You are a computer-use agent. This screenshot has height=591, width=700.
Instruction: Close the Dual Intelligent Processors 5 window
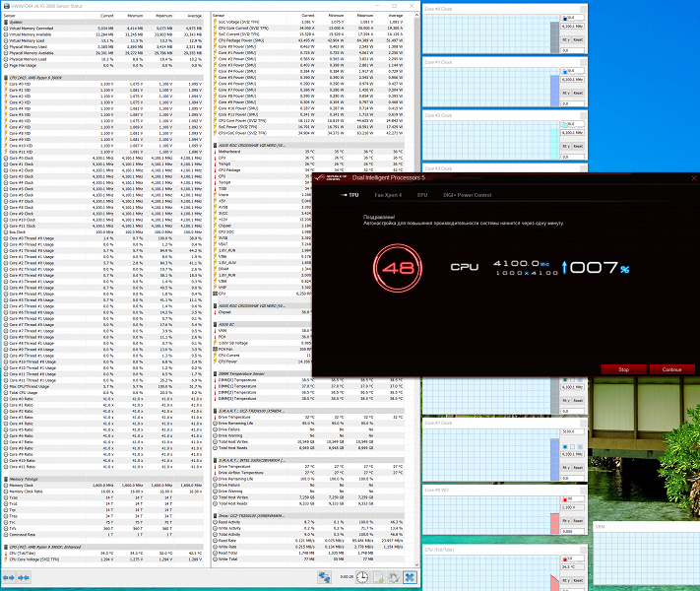[x=694, y=177]
